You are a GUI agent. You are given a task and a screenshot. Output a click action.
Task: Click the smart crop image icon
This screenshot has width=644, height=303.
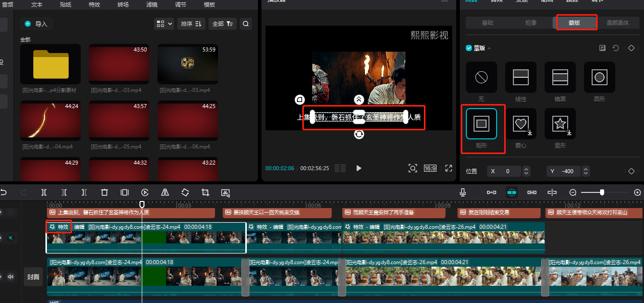pos(226,192)
